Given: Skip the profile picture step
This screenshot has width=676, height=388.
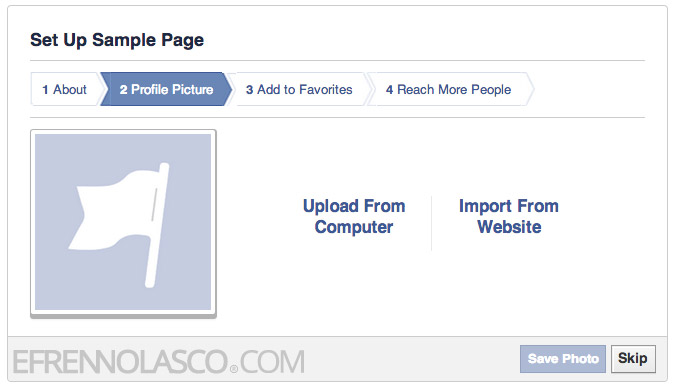Looking at the screenshot, I should 633,359.
